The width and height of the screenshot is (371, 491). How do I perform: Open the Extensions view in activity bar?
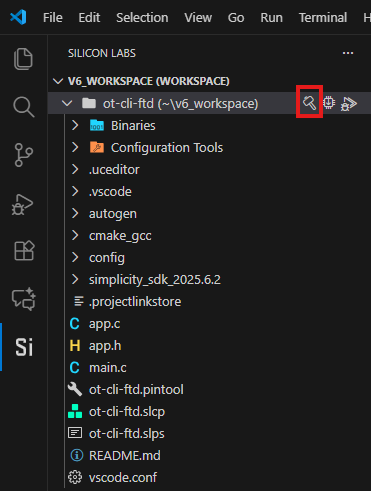click(x=24, y=250)
